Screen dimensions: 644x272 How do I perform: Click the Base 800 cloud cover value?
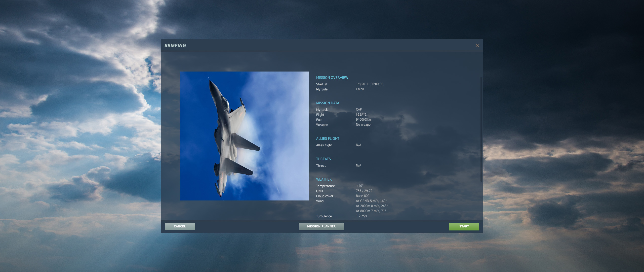[363, 196]
